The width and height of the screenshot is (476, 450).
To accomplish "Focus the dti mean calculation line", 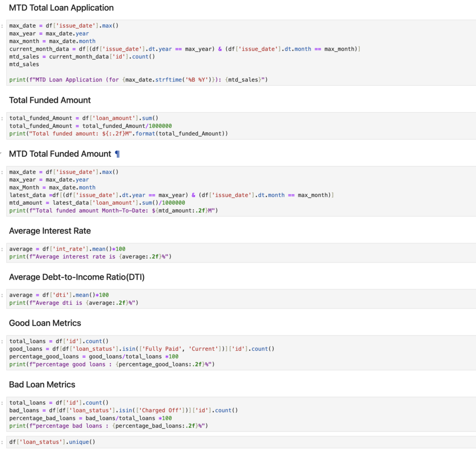I will click(x=59, y=295).
